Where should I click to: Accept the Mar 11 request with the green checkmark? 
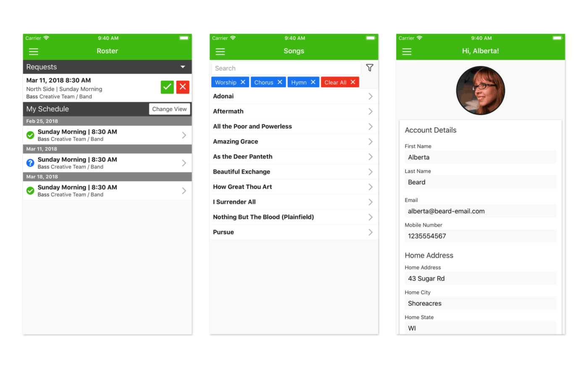(x=167, y=87)
